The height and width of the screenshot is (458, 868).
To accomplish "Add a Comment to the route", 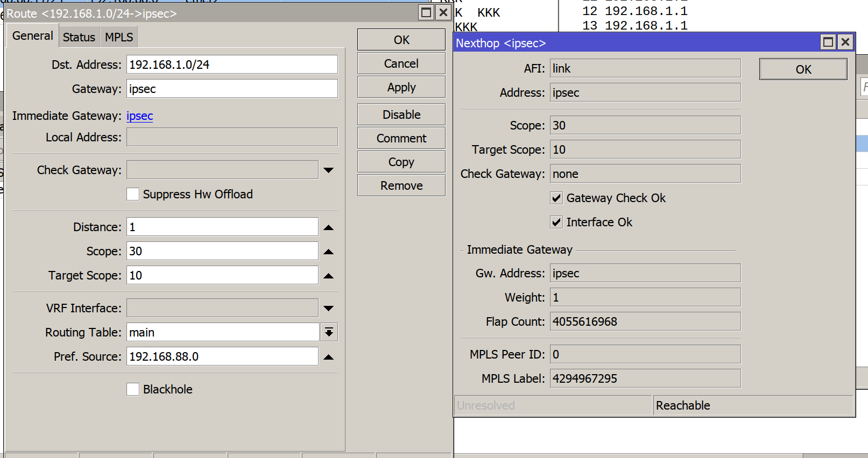I will coord(401,138).
